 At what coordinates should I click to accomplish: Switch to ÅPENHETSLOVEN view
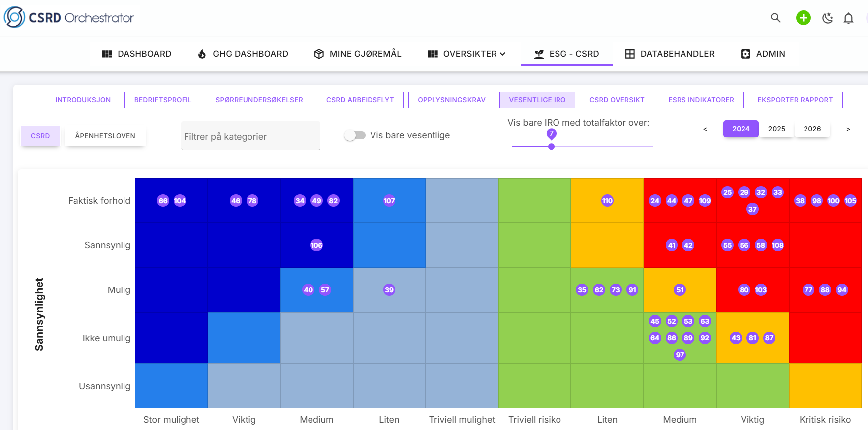pos(105,136)
